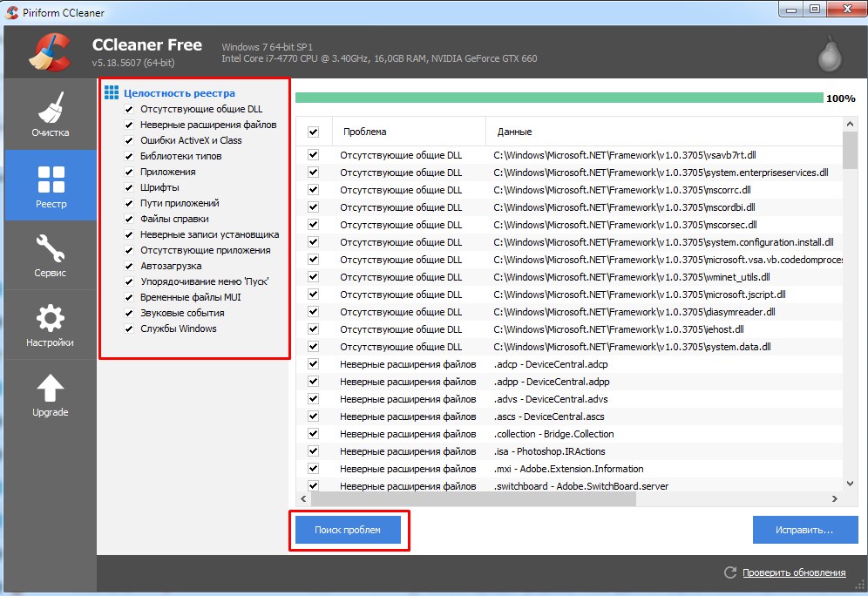
Task: Click the horizontal scrollbar left arrow
Action: click(302, 498)
